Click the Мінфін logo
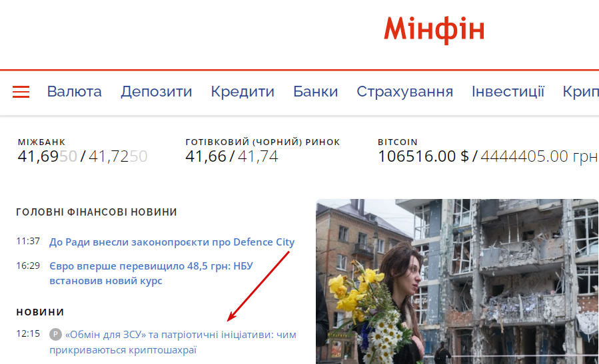 pyautogui.click(x=434, y=30)
